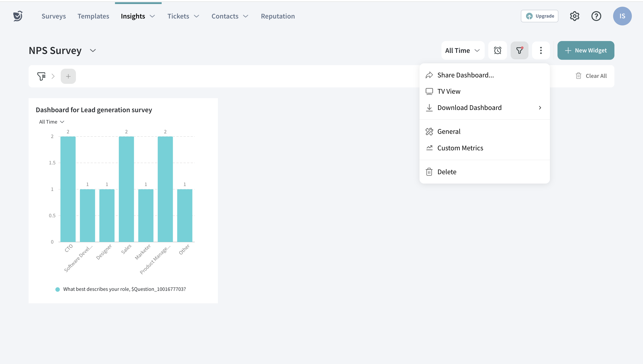Open the help question mark icon

(x=596, y=16)
